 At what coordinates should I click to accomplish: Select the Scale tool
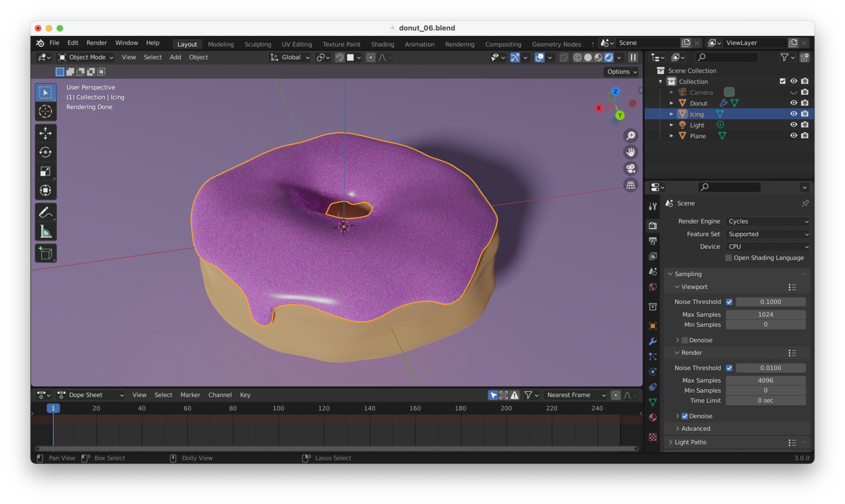pos(45,171)
